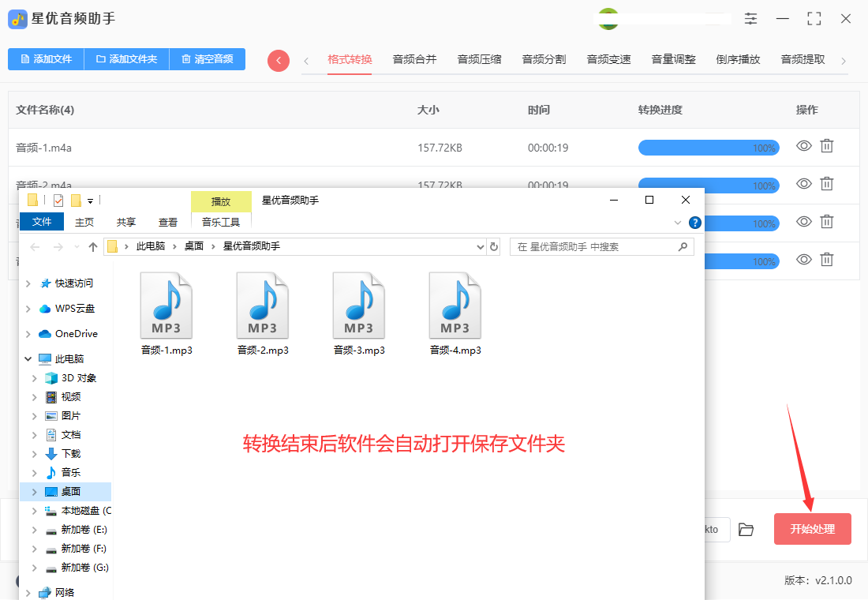Click the 添加文件 button
The image size is (868, 600).
(46, 59)
